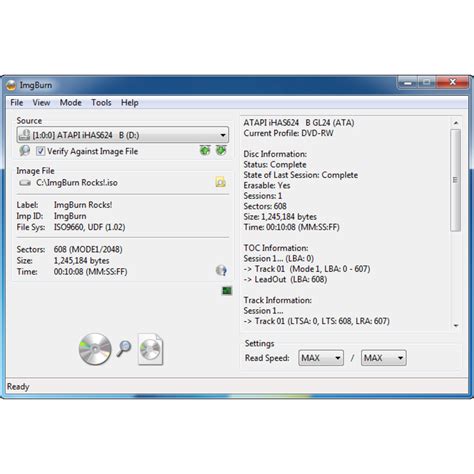
Task: Click the State of Last Session: Complete line
Action: point(301,175)
